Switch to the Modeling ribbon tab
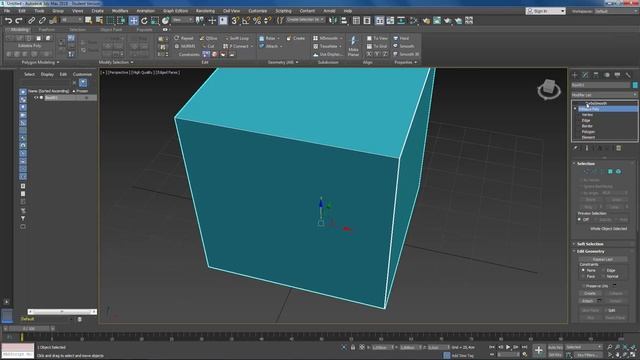640x360 pixels. (x=19, y=30)
